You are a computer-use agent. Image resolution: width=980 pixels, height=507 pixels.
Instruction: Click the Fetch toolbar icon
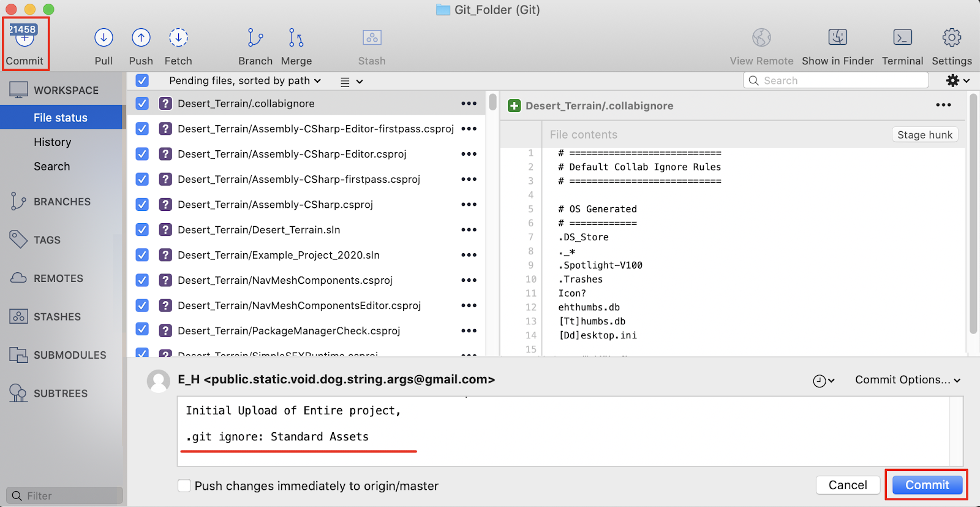click(x=178, y=39)
